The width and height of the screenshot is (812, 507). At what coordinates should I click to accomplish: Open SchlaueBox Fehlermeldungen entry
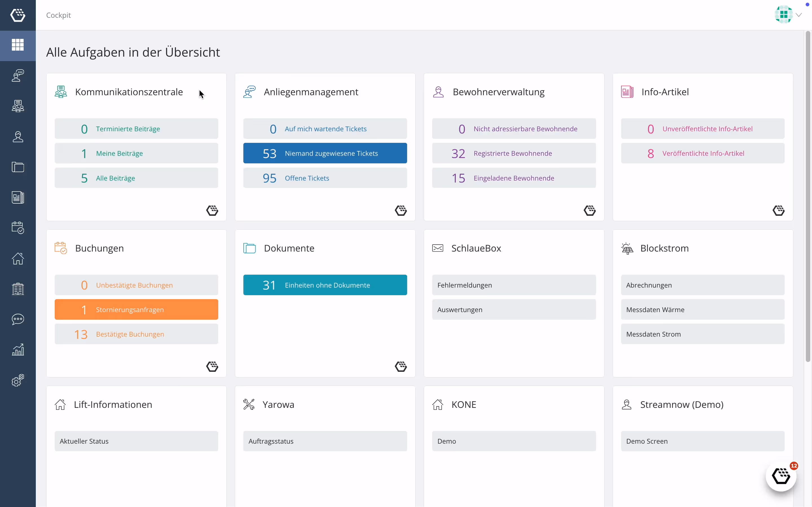[514, 285]
